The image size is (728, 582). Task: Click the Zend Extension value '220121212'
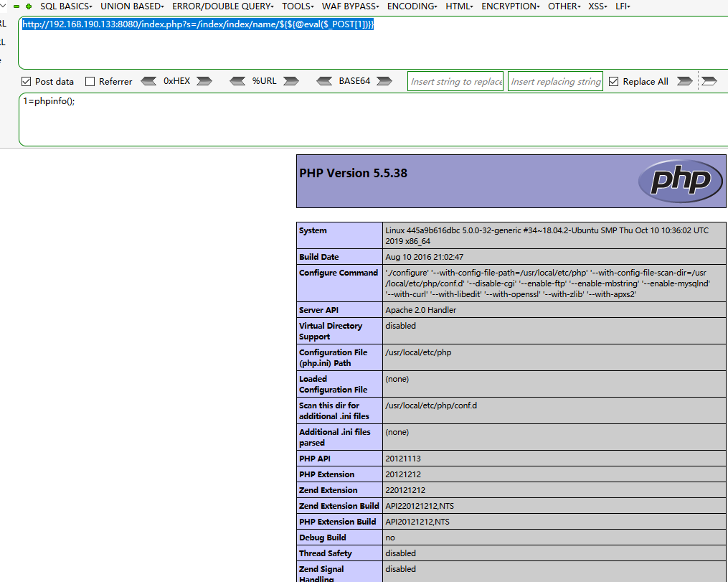405,490
